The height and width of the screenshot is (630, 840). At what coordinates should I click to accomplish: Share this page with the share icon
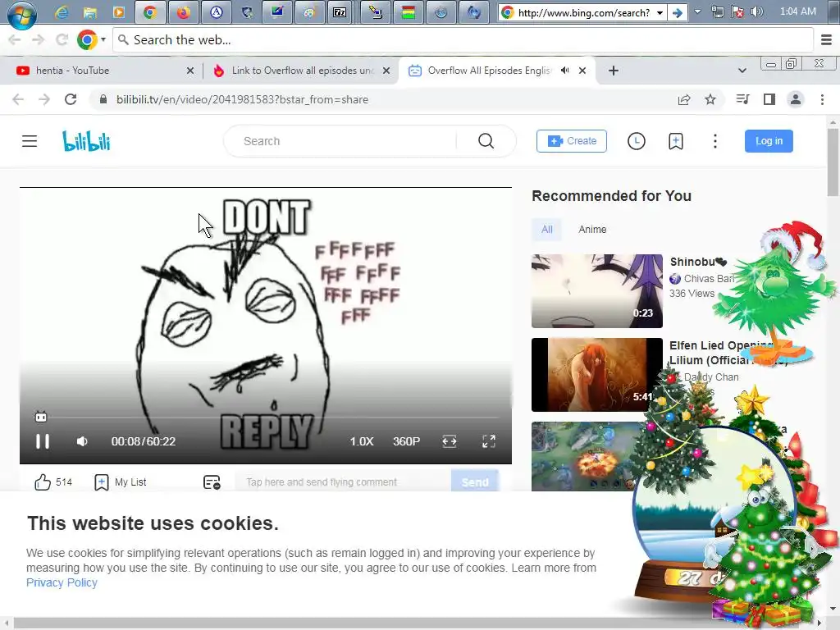click(684, 99)
